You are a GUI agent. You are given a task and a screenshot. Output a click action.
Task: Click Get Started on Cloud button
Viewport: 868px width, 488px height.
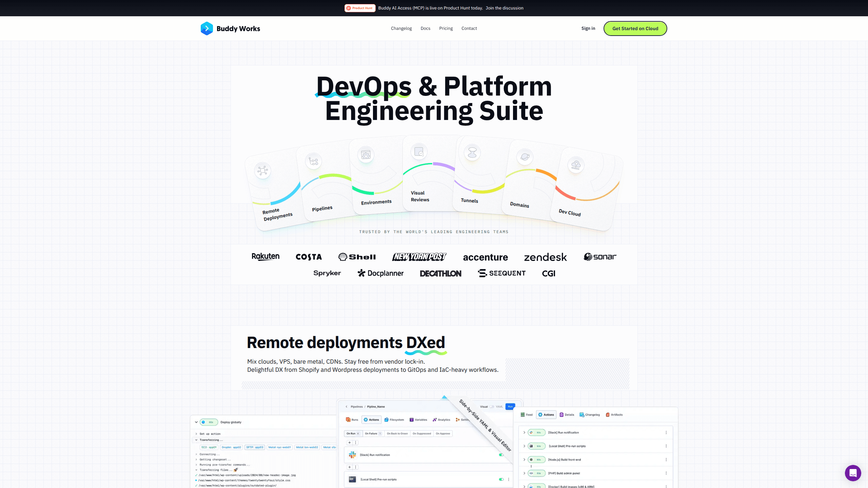click(635, 28)
